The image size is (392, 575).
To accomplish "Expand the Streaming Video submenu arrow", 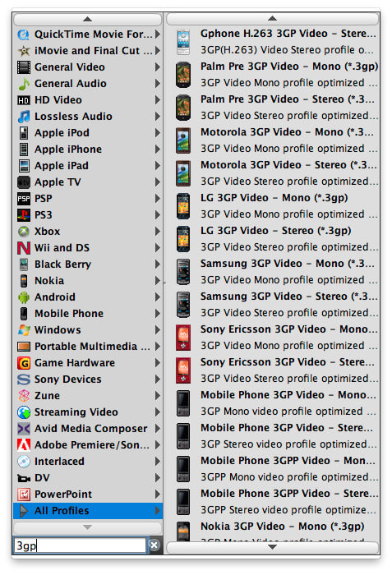I will (158, 412).
